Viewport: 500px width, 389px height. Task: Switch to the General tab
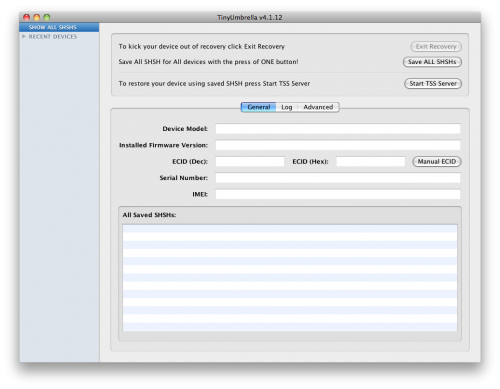click(259, 107)
